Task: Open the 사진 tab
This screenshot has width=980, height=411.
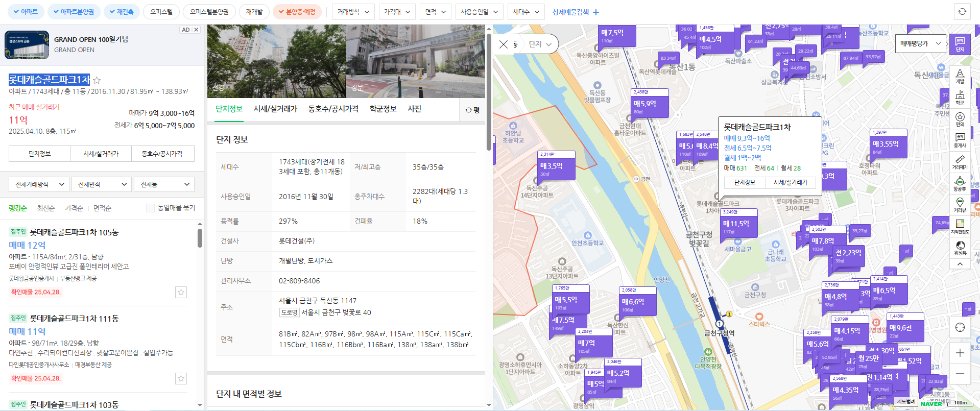Action: (x=414, y=109)
